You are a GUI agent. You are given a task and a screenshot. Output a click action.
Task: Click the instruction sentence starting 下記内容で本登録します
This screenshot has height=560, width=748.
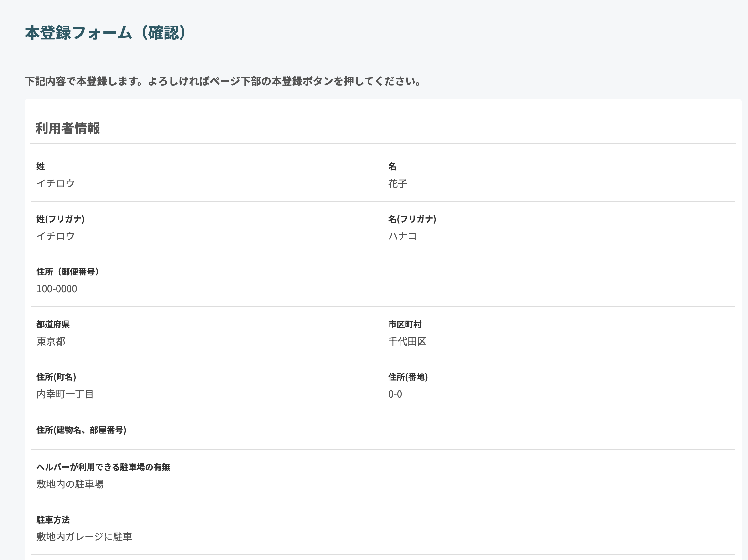pyautogui.click(x=223, y=81)
